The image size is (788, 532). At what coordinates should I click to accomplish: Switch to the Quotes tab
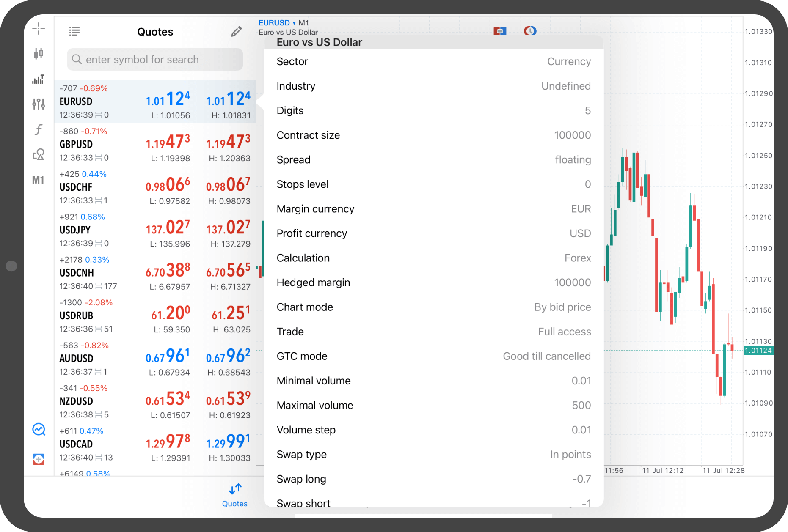pyautogui.click(x=235, y=495)
